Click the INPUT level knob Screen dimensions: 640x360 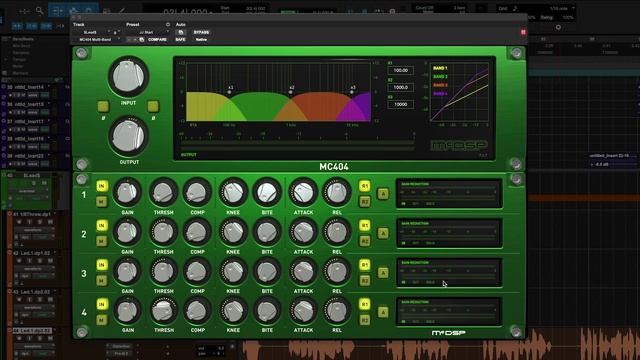click(x=128, y=76)
